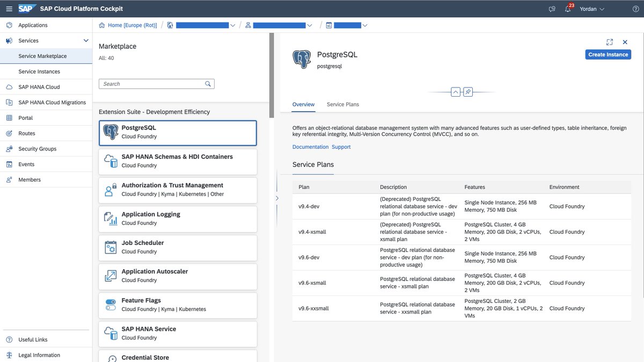Click the Services sidebar icon
The image size is (644, 362).
(x=9, y=41)
